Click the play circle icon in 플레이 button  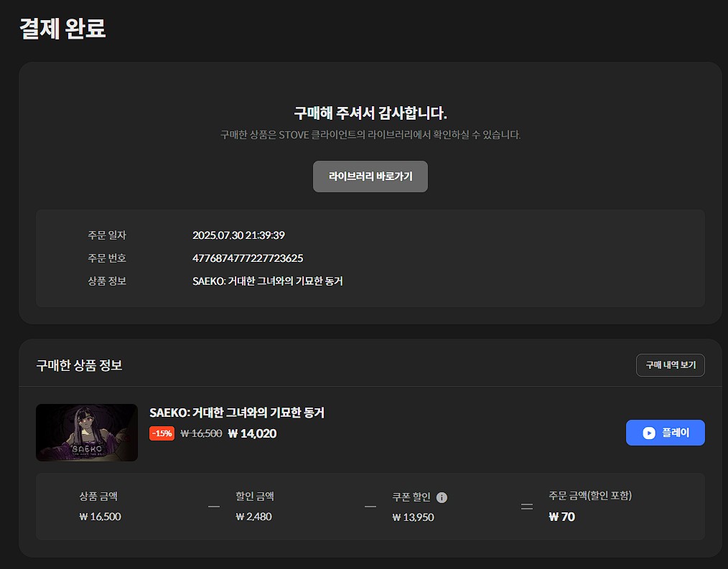[x=648, y=433]
